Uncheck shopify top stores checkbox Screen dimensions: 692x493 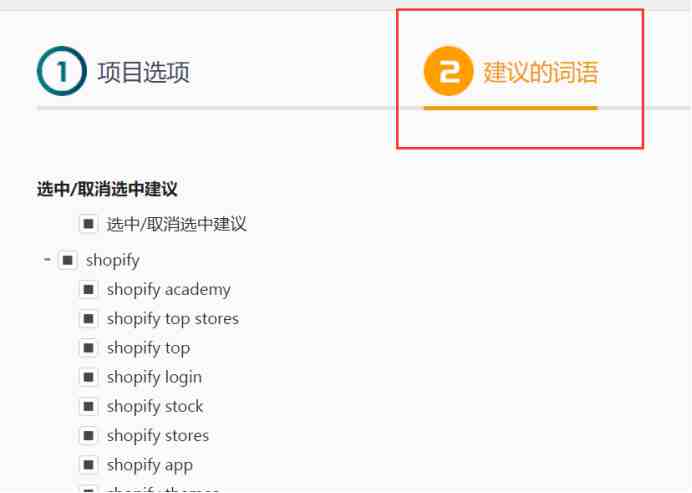[89, 319]
